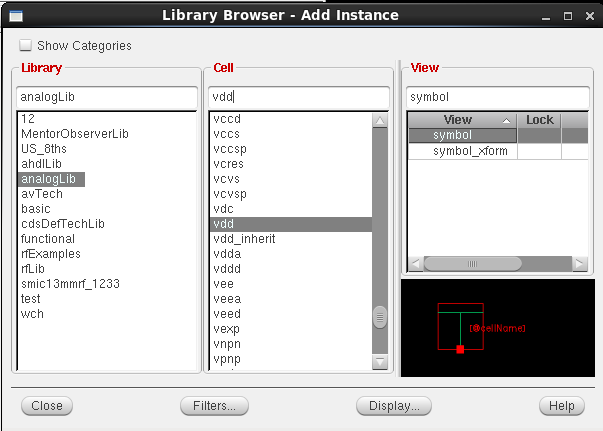This screenshot has height=431, width=603.
Task: Close the Library Browser window via X
Action: coord(590,16)
